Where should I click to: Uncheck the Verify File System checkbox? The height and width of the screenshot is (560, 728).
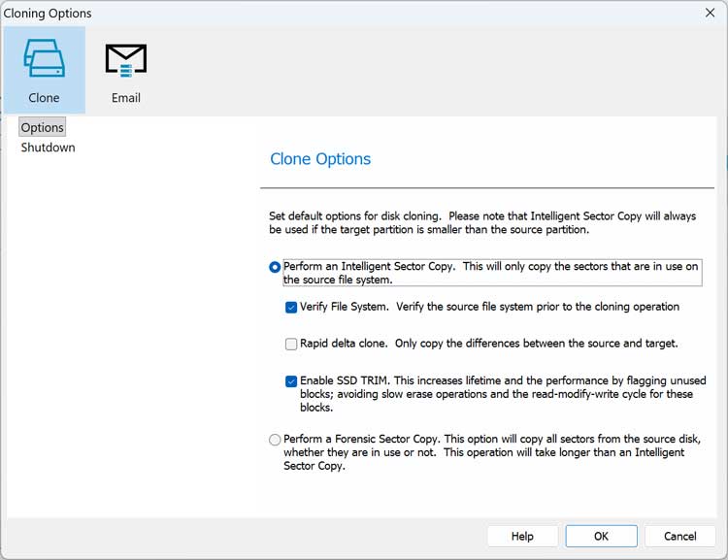click(x=291, y=307)
